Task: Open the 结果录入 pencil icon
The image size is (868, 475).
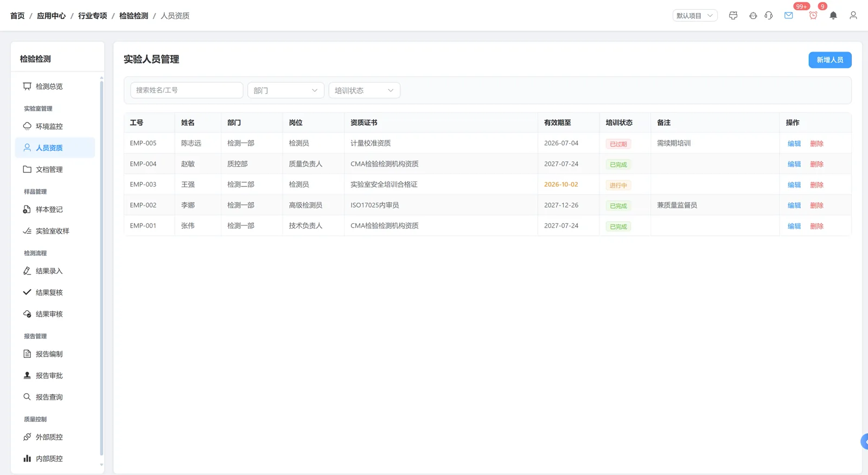Action: [27, 271]
